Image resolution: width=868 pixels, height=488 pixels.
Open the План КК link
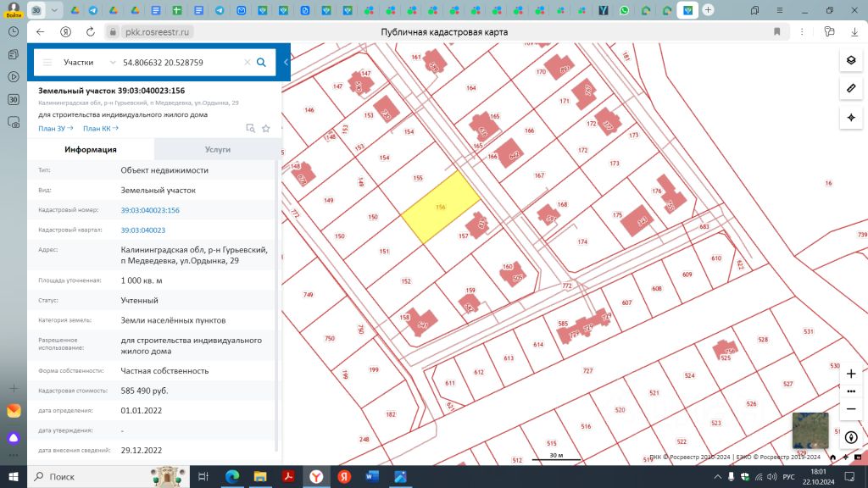(x=100, y=129)
